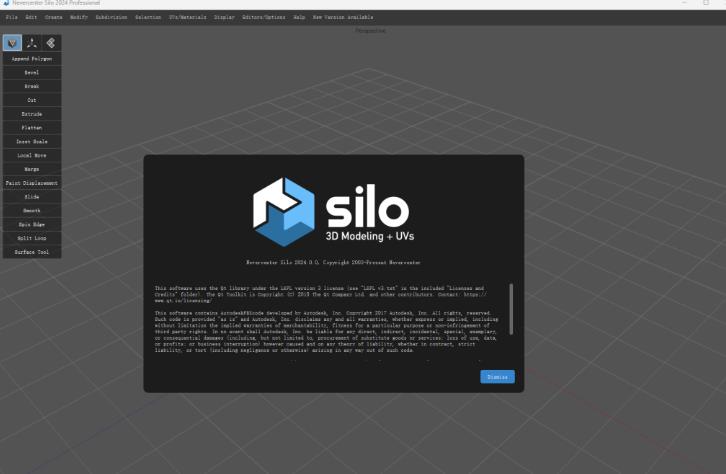Select the UV tools tab icon
The height and width of the screenshot is (474, 726).
point(51,43)
